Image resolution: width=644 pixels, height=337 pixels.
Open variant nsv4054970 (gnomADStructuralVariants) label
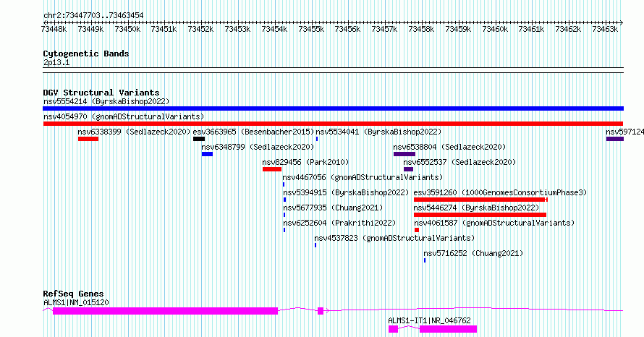pos(124,116)
